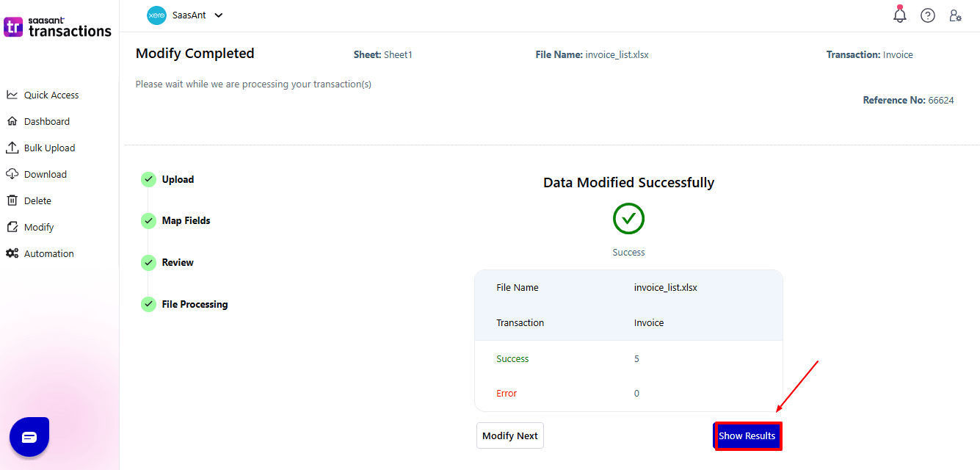The width and height of the screenshot is (980, 470).
Task: Select the Upload step checkmark
Action: 148,179
